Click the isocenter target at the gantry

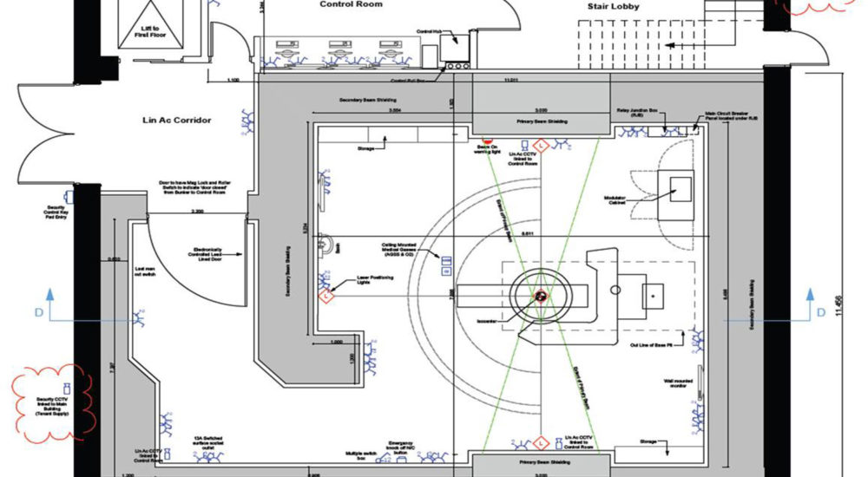[540, 297]
